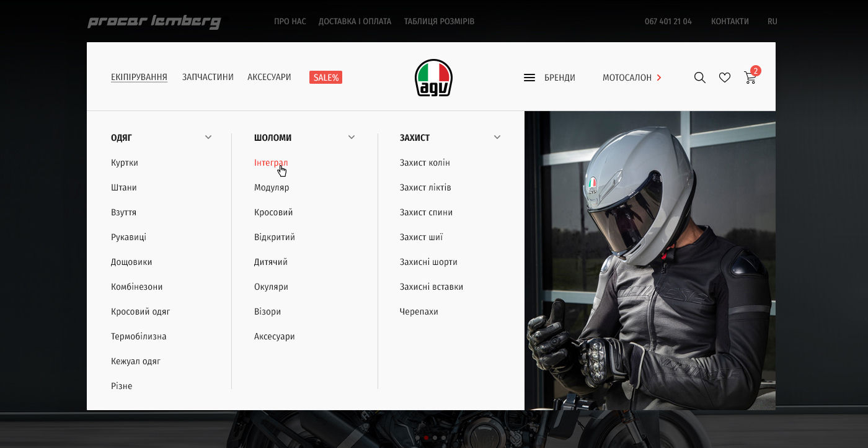Screen dimensions: 868x448
Task: Open the hamburger brands menu icon
Action: point(529,78)
